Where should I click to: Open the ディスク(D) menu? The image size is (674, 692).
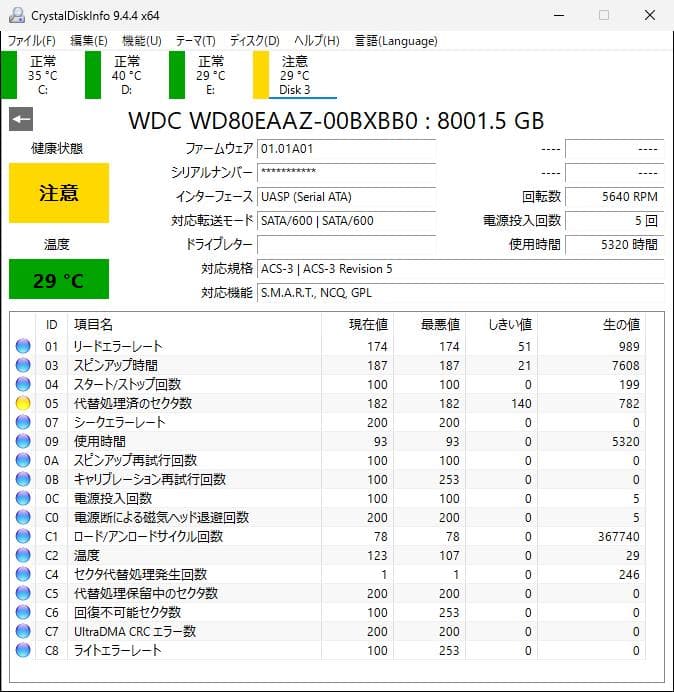click(255, 41)
